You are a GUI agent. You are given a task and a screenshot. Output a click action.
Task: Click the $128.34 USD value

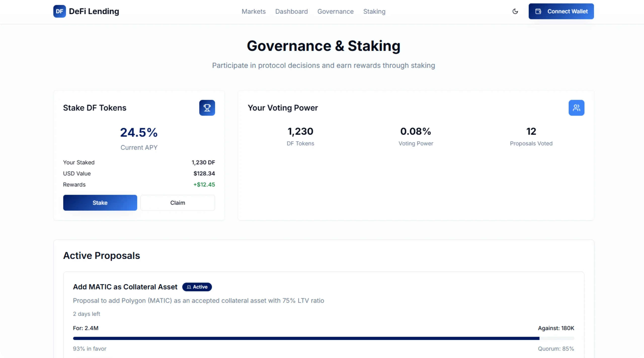click(x=204, y=173)
